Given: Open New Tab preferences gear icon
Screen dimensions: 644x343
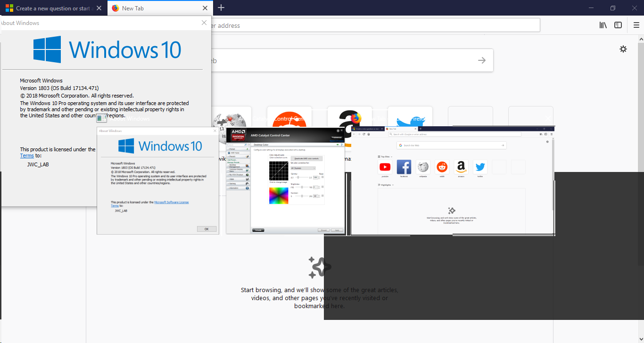Looking at the screenshot, I should 623,49.
